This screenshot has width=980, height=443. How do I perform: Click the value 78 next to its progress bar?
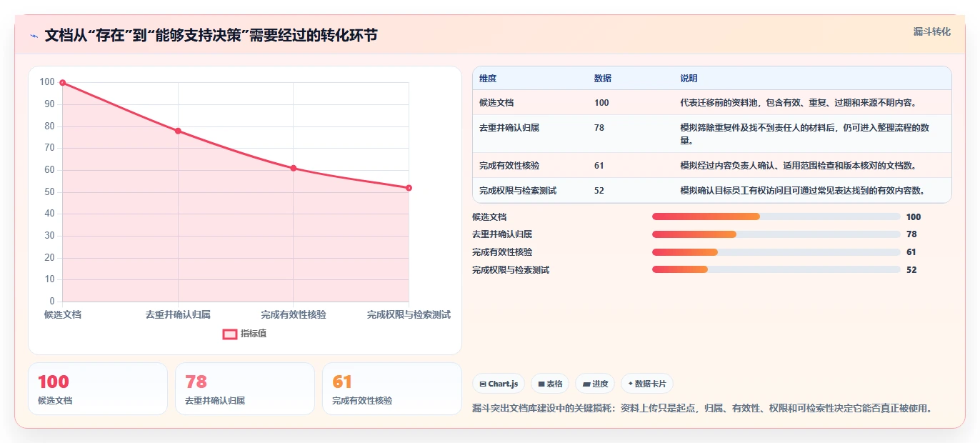click(x=911, y=234)
